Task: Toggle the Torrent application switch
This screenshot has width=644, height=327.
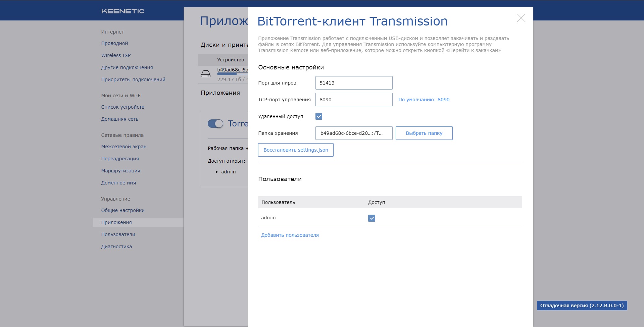Action: click(x=215, y=124)
